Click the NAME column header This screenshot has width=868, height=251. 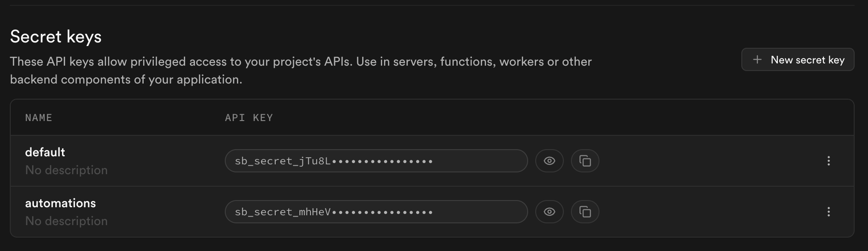[39, 118]
